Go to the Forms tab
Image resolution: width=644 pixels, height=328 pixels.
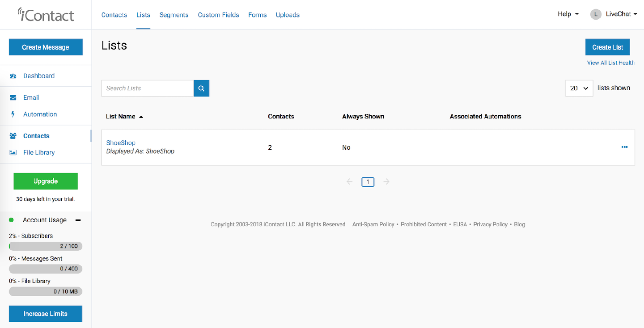pyautogui.click(x=258, y=15)
